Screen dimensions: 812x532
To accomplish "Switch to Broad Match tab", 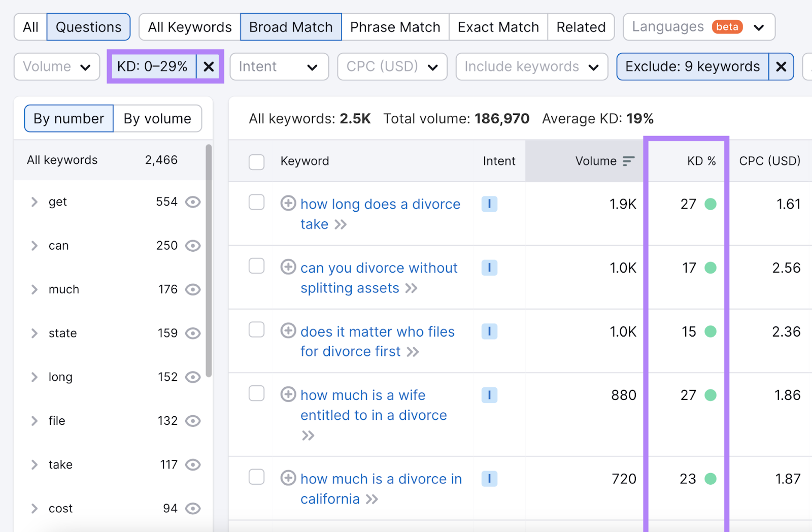I will coord(291,27).
